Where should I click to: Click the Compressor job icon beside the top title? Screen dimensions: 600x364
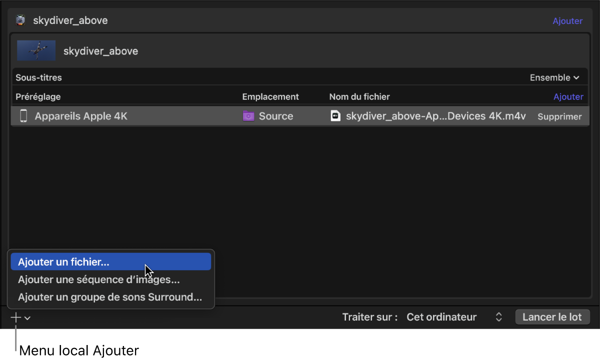20,20
